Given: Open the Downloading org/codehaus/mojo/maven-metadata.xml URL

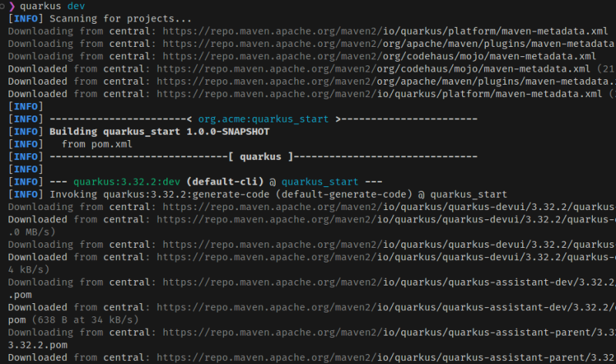Looking at the screenshot, I should [380, 56].
